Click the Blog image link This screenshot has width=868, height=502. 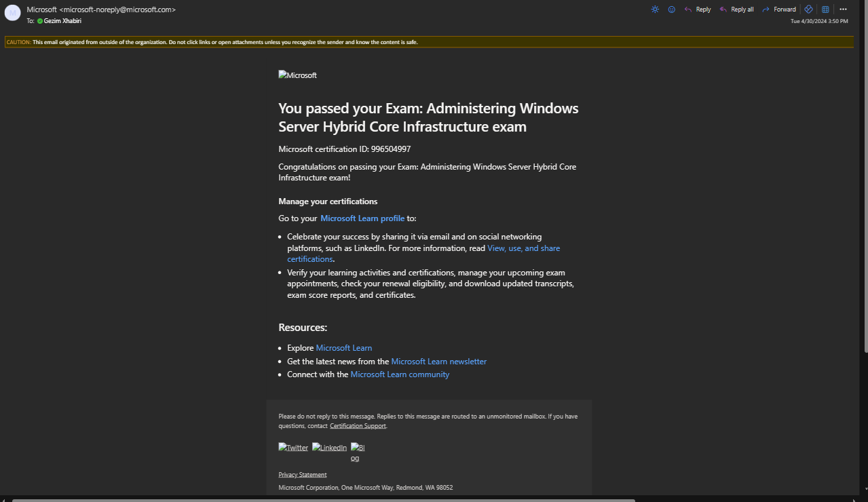click(x=358, y=452)
